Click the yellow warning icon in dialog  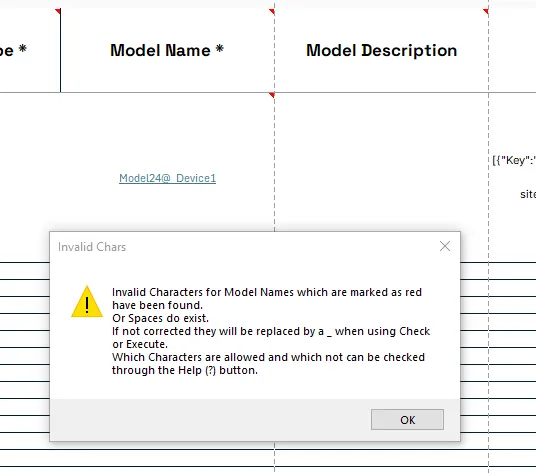click(87, 302)
